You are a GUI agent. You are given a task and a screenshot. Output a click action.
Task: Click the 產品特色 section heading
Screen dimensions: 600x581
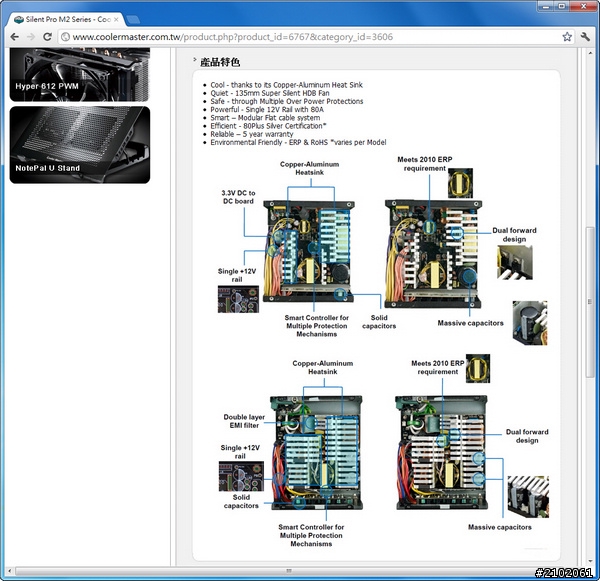(220, 62)
